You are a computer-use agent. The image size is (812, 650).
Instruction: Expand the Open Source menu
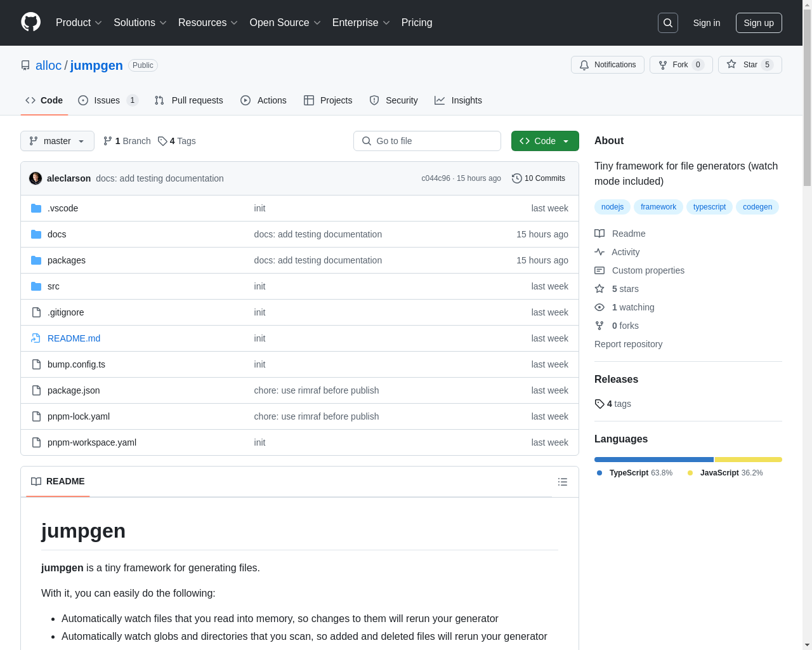[285, 23]
